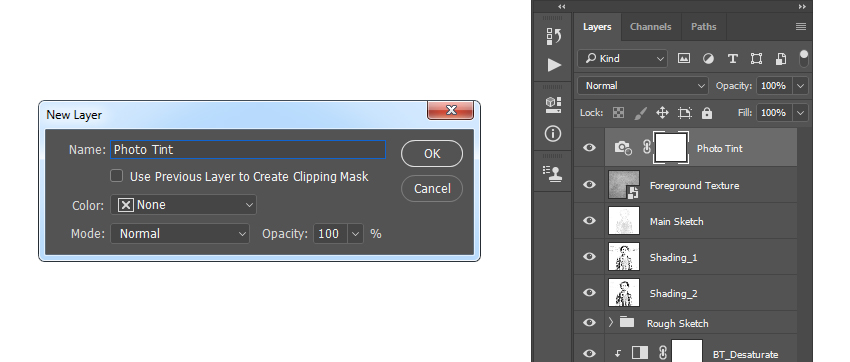This screenshot has width=850, height=362.
Task: Hide the Foreground Texture layer
Action: pos(589,184)
